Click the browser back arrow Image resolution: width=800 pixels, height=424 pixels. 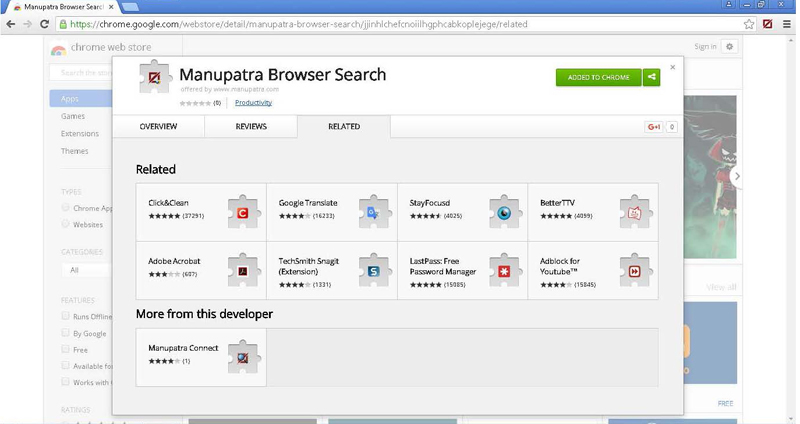[x=11, y=24]
